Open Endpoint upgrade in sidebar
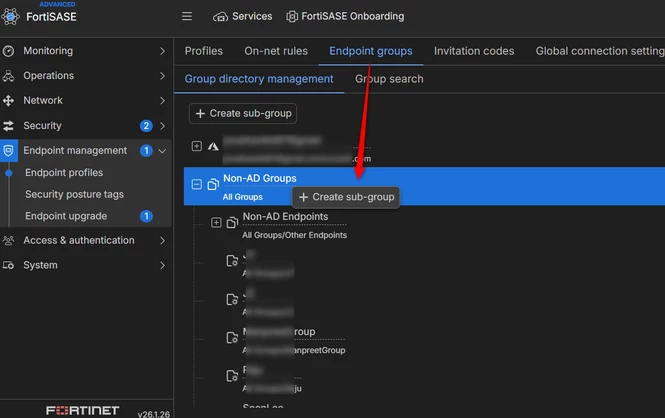Viewport: 665px width, 418px height. [x=66, y=216]
